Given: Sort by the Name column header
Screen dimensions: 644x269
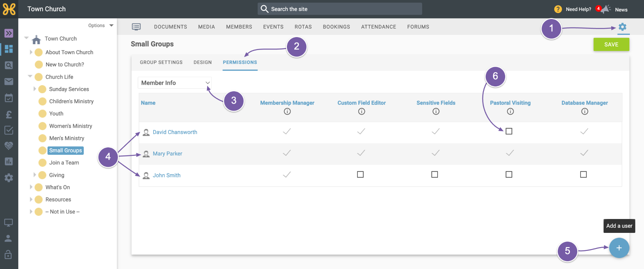Looking at the screenshot, I should click(x=148, y=103).
